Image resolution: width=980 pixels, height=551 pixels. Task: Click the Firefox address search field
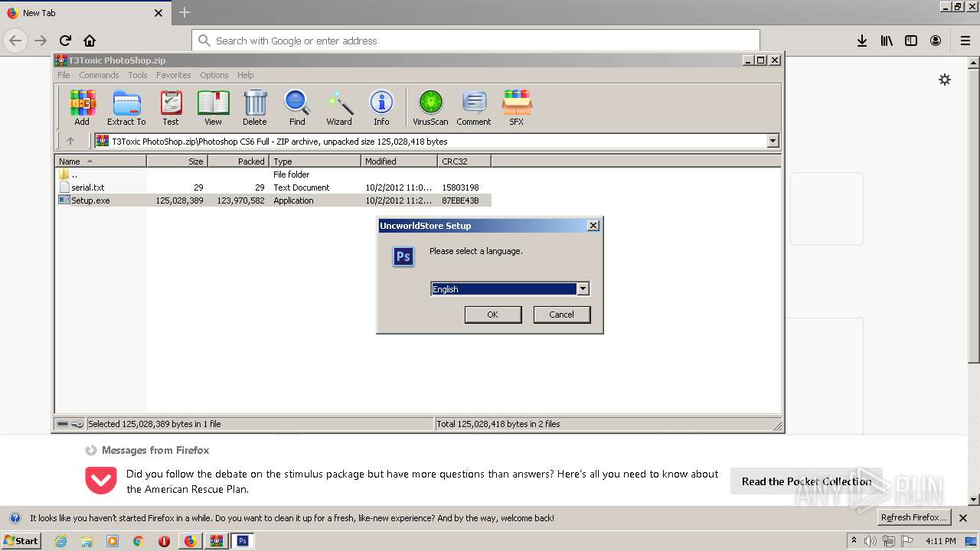tap(475, 41)
